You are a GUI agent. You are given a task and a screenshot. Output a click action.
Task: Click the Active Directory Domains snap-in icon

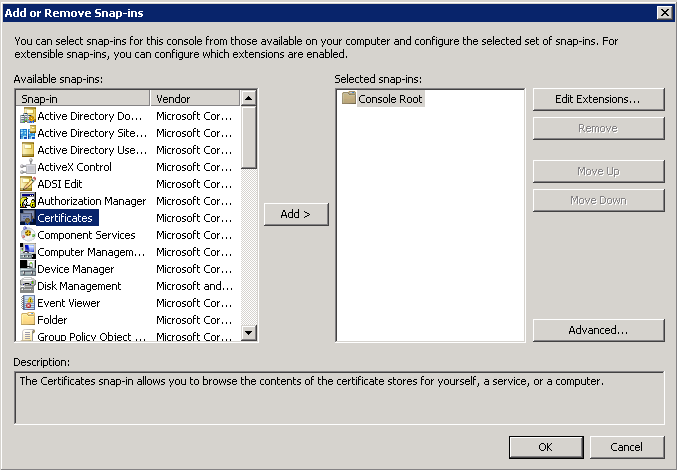click(x=28, y=116)
